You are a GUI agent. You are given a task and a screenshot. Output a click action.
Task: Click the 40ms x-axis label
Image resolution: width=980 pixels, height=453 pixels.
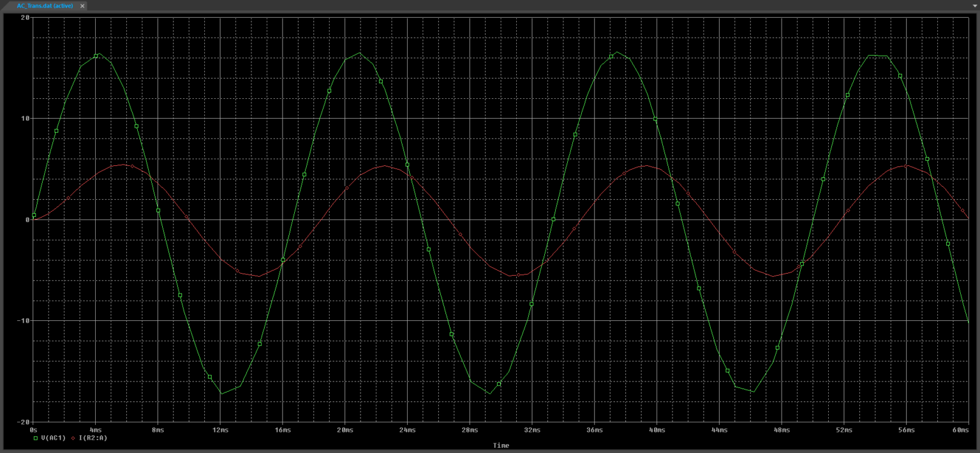[x=657, y=430]
